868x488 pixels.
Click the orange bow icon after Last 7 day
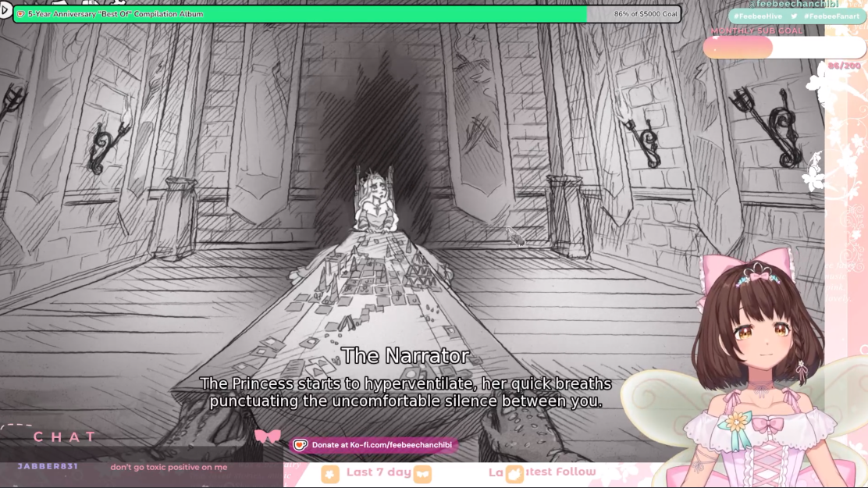422,474
